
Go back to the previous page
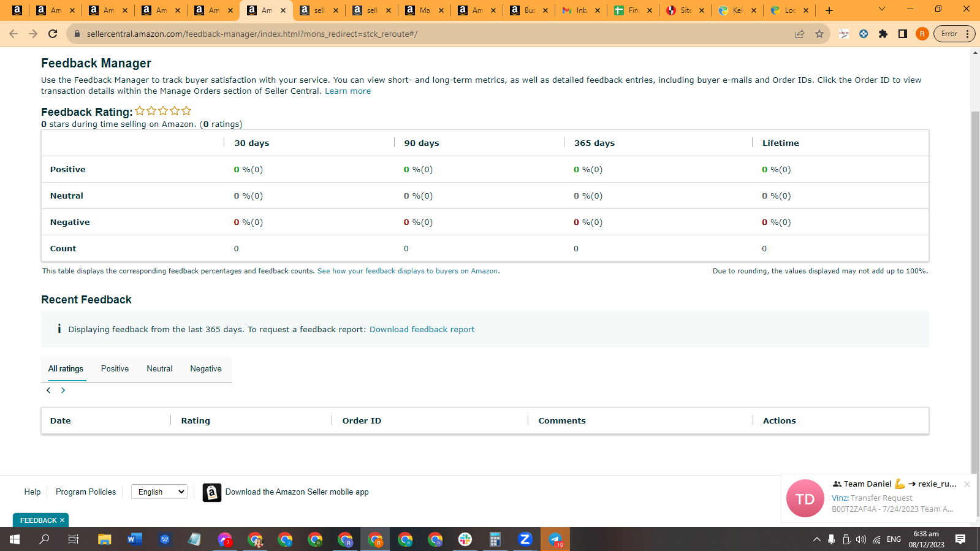13,34
